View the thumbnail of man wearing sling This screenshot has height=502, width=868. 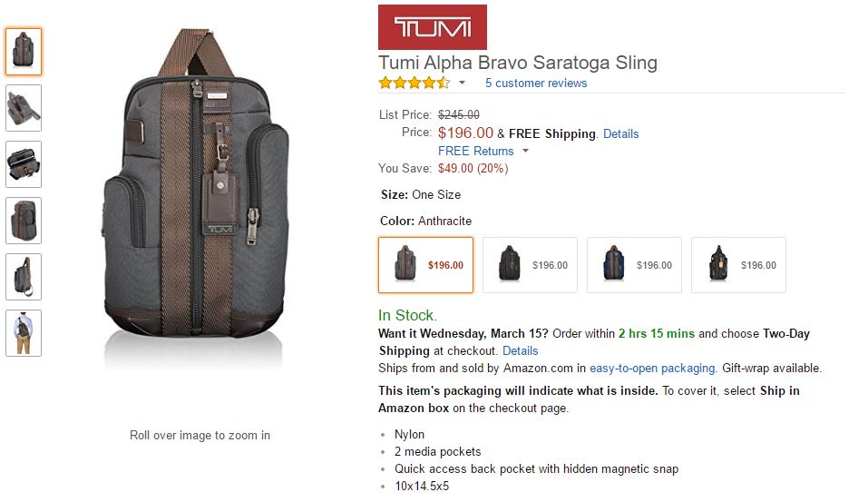pyautogui.click(x=24, y=333)
